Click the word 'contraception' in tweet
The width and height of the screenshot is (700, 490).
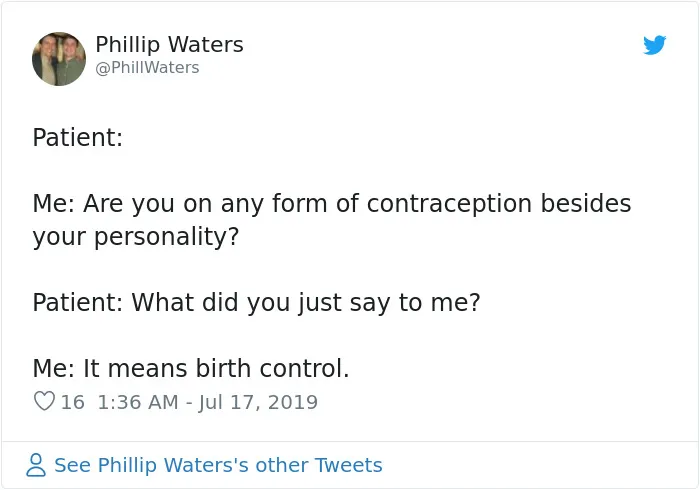(x=449, y=204)
